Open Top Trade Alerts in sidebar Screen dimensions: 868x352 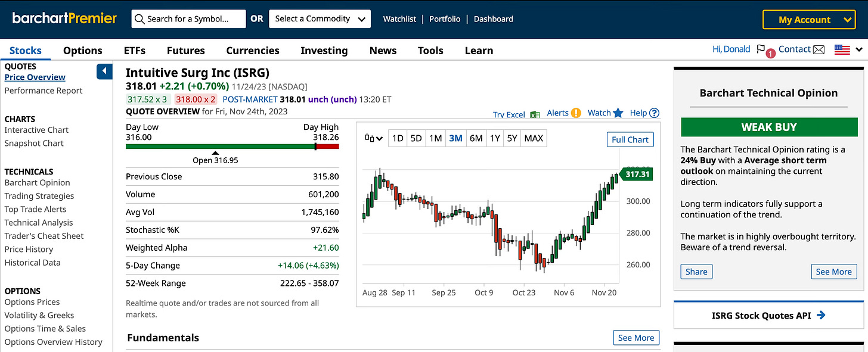35,209
